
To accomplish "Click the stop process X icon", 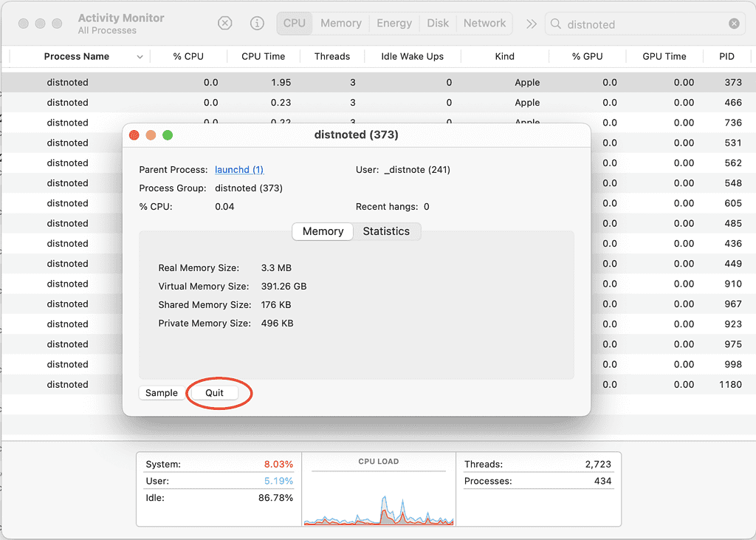I will point(225,23).
